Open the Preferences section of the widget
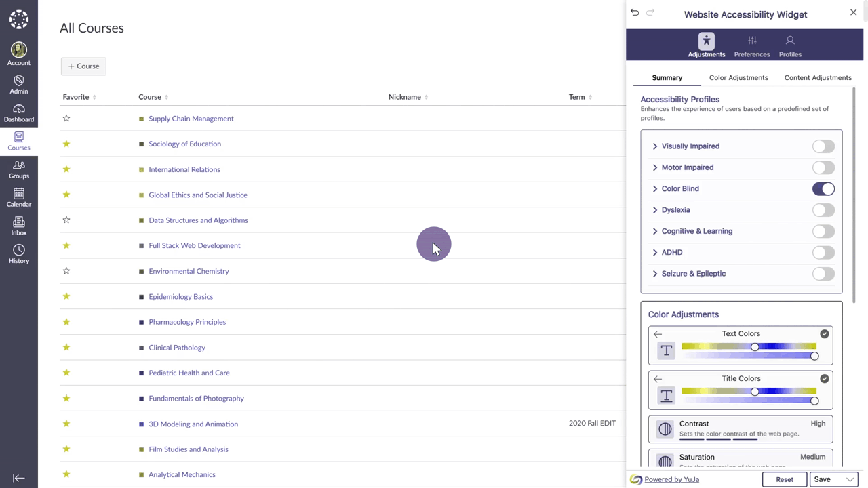This screenshot has height=488, width=868. (751, 46)
